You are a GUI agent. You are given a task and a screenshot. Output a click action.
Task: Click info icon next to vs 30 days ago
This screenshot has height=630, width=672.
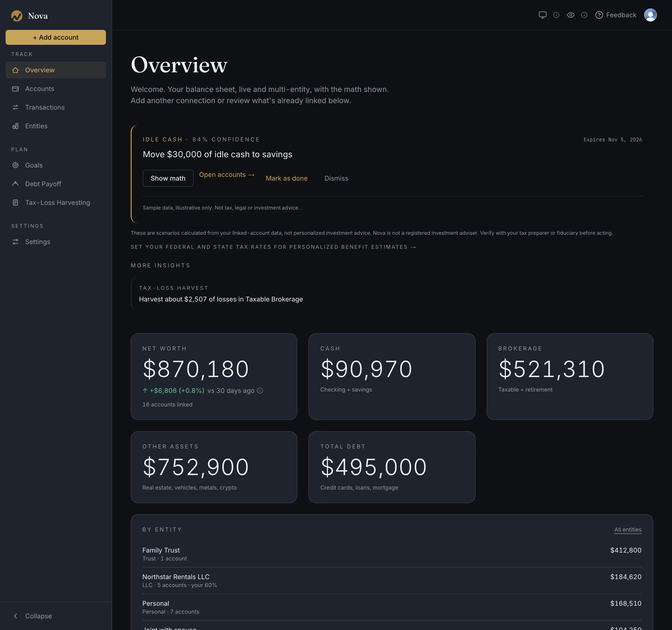[260, 391]
